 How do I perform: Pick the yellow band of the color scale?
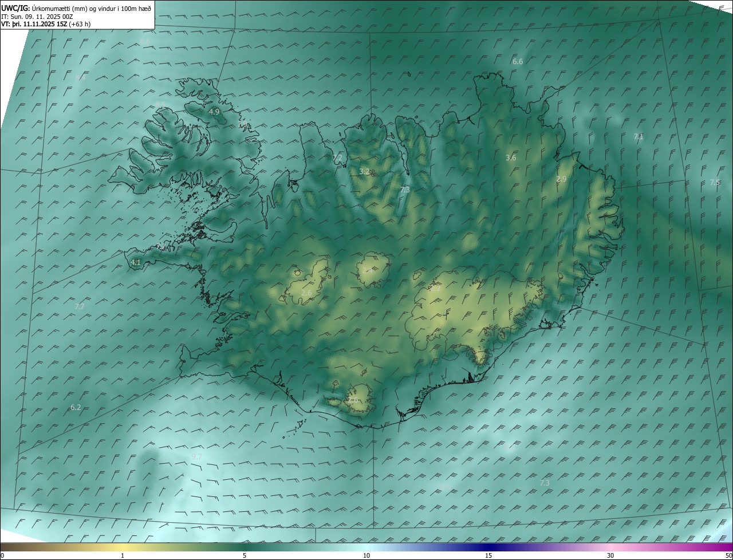[x=123, y=547]
